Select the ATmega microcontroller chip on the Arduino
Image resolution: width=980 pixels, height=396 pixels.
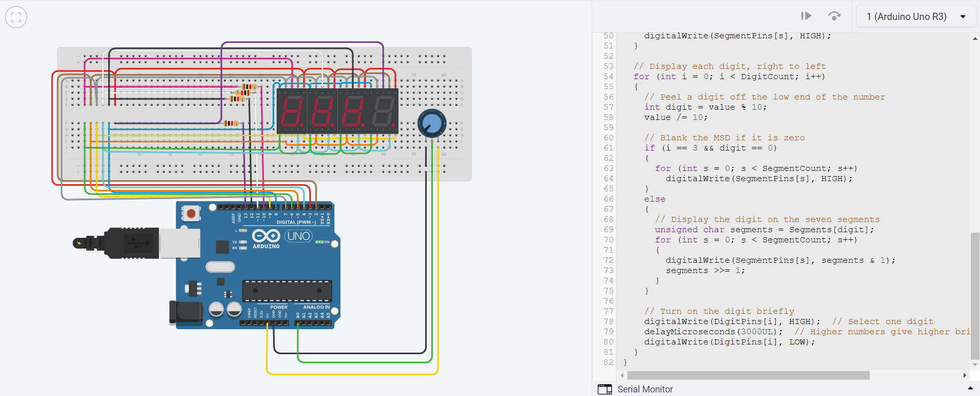[287, 291]
